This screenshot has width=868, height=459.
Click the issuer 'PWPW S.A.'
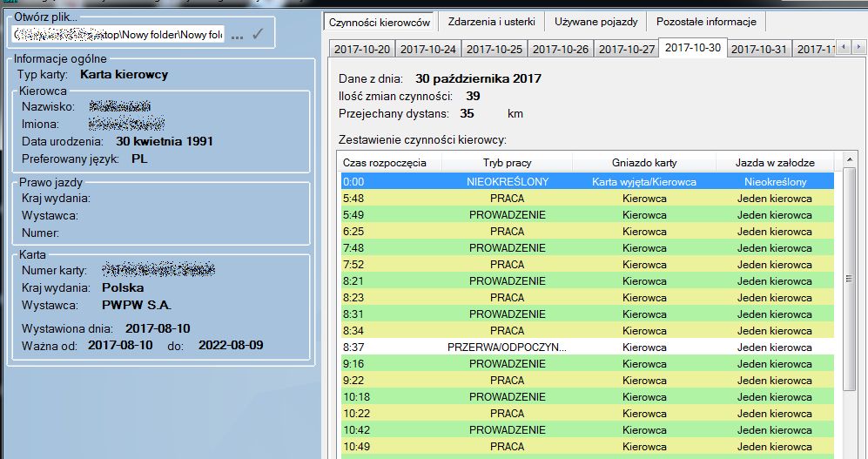coord(137,305)
